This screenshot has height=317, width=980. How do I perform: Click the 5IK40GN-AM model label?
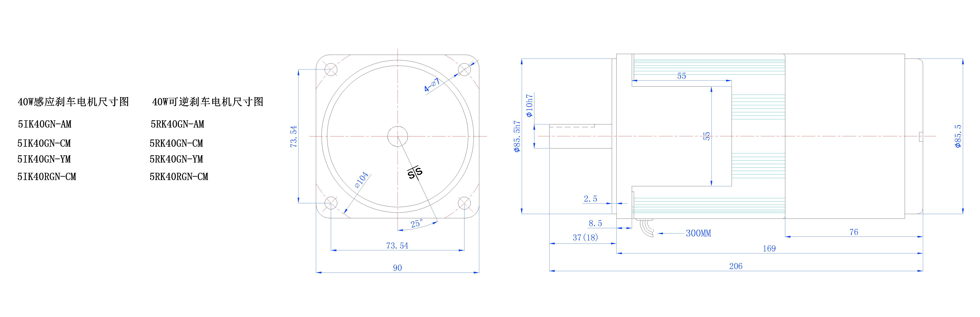tap(45, 124)
